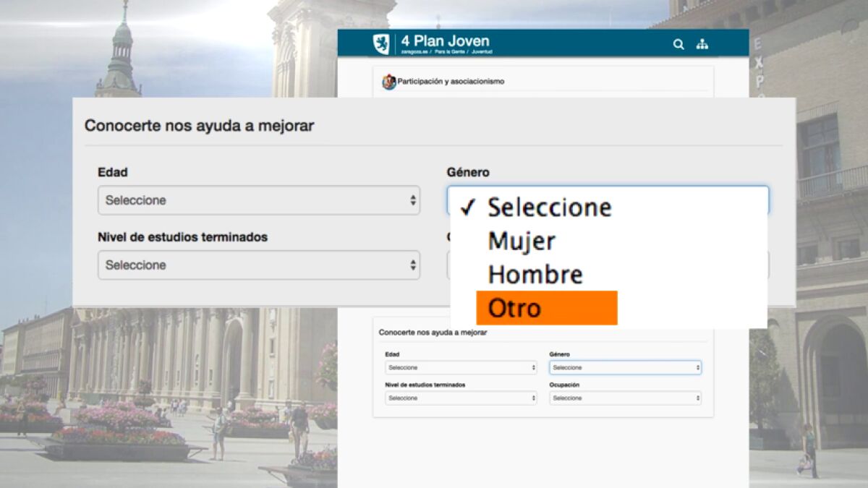Screen dimensions: 868x488
Task: Open the '4 Plan Joven' site title
Action: point(445,40)
